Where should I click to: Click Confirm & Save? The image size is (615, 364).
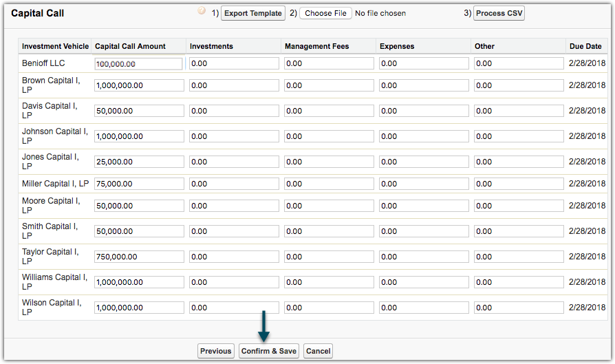(x=269, y=351)
